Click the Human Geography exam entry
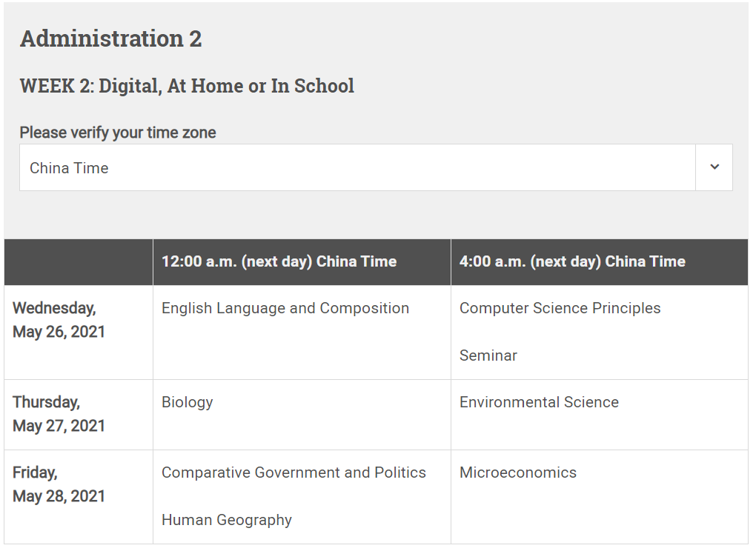 [227, 520]
